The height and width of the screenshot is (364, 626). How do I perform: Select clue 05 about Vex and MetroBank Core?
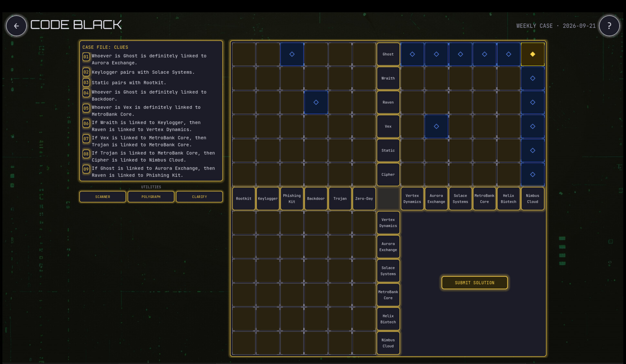click(151, 111)
